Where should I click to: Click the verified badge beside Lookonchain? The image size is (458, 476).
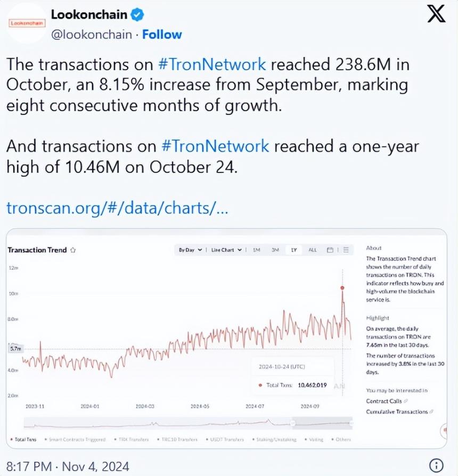pyautogui.click(x=137, y=15)
